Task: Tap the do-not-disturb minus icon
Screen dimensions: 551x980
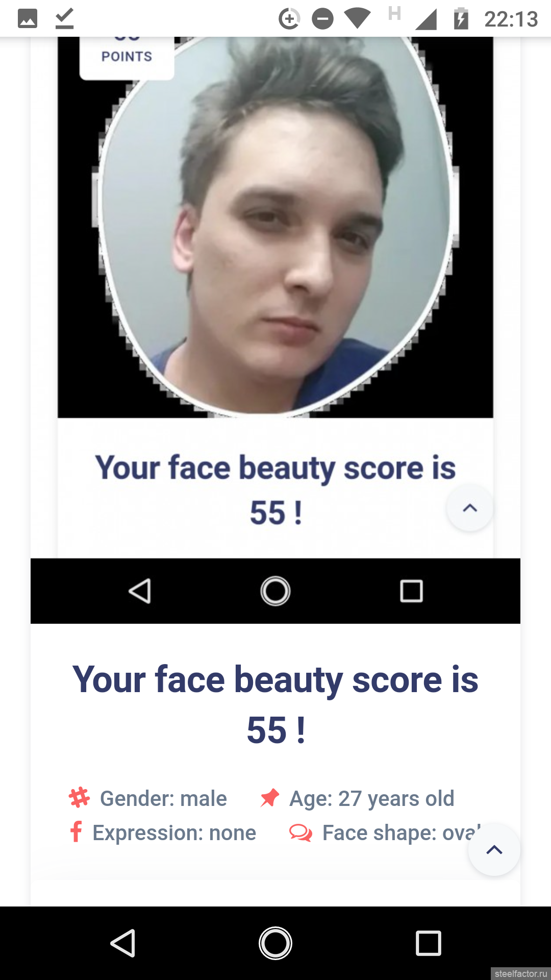Action: [x=322, y=19]
